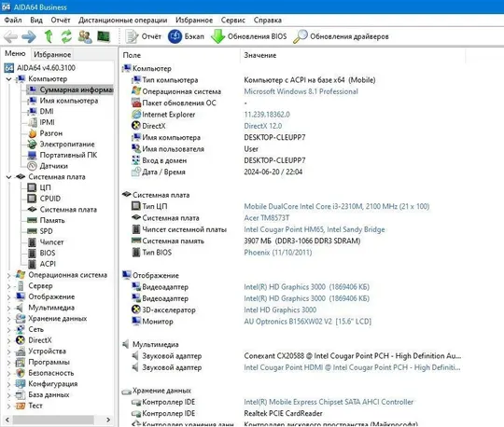The image size is (504, 427).
Task: Select the ЦП processor icon in tree
Action: tap(32, 187)
